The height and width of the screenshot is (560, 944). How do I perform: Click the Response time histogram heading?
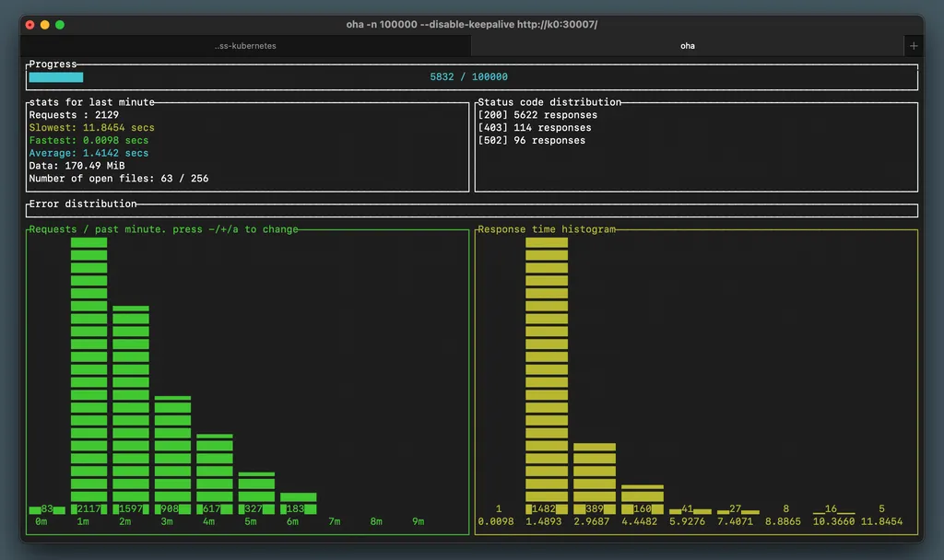point(546,229)
